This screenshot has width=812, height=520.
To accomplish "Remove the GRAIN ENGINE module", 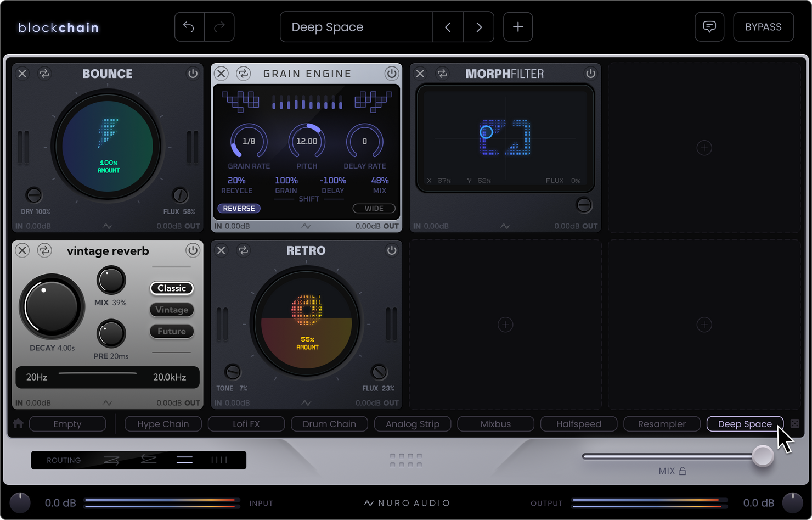I will [x=221, y=73].
